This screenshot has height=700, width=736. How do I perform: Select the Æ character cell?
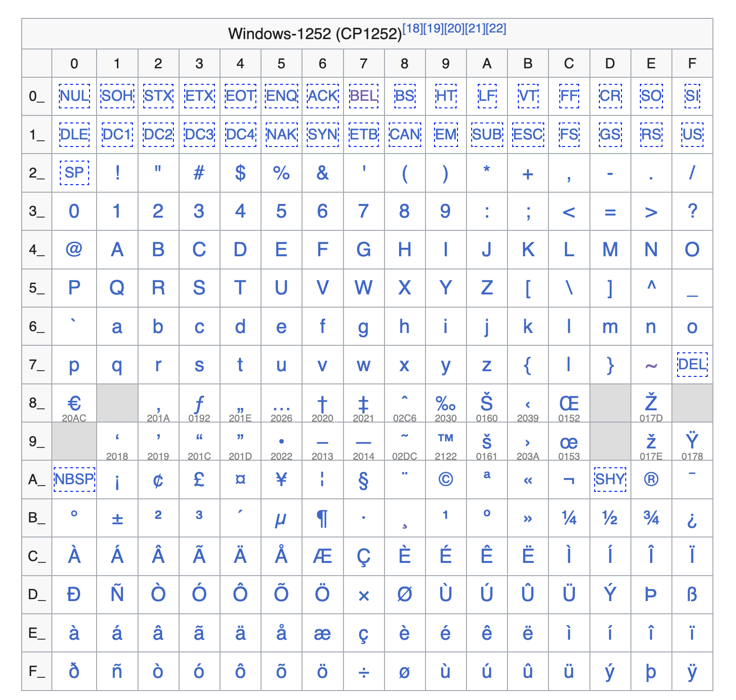coord(322,556)
